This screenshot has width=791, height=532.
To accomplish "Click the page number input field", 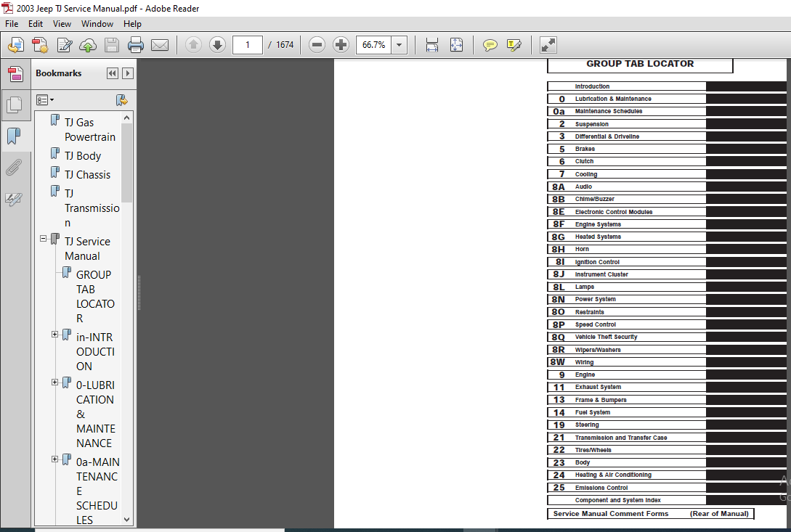I will click(x=247, y=45).
